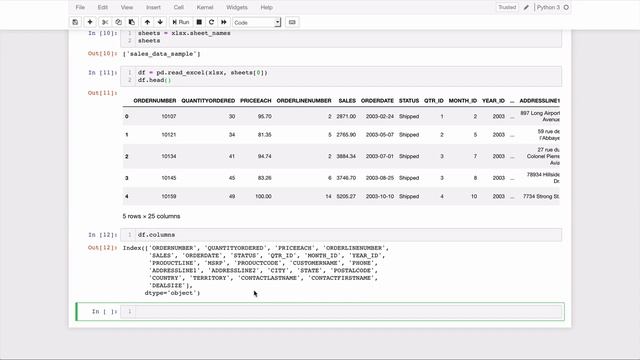The height and width of the screenshot is (360, 640).
Task: Open the Insert menu
Action: [153, 7]
